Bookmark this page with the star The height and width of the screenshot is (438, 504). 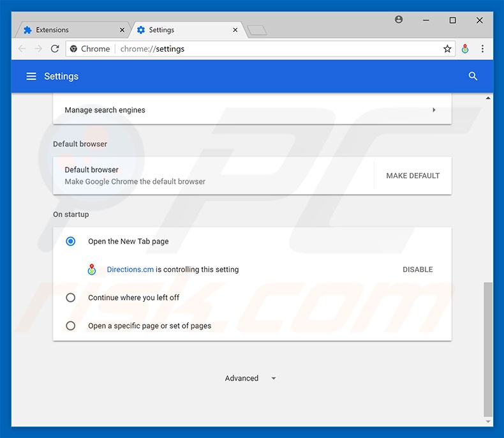coord(447,49)
